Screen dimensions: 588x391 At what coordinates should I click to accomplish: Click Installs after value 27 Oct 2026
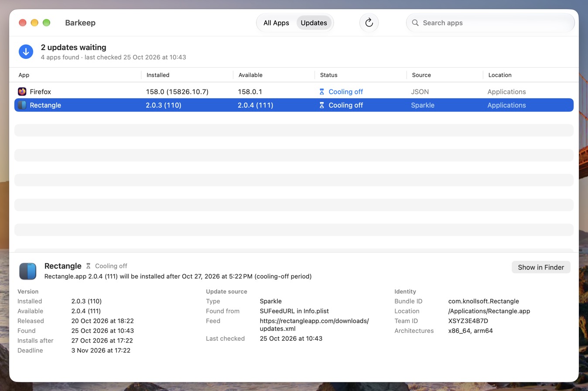click(x=102, y=340)
